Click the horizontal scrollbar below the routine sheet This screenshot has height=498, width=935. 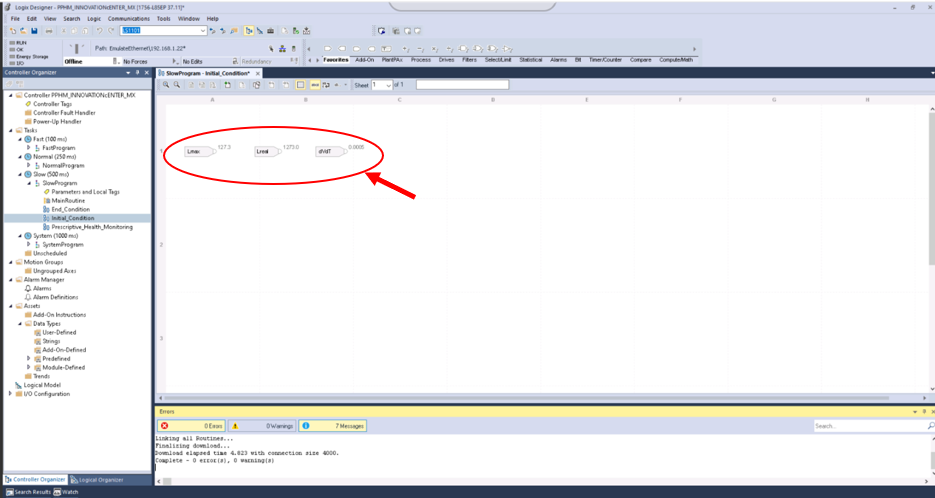coord(526,398)
